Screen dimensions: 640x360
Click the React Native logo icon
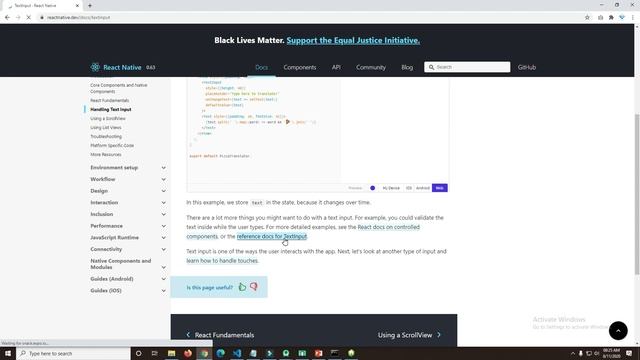[x=95, y=67]
